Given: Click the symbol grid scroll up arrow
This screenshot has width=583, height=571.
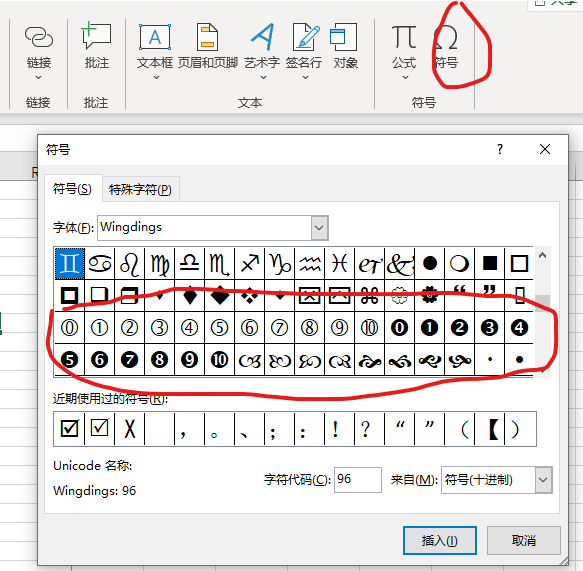Looking at the screenshot, I should click(x=542, y=255).
